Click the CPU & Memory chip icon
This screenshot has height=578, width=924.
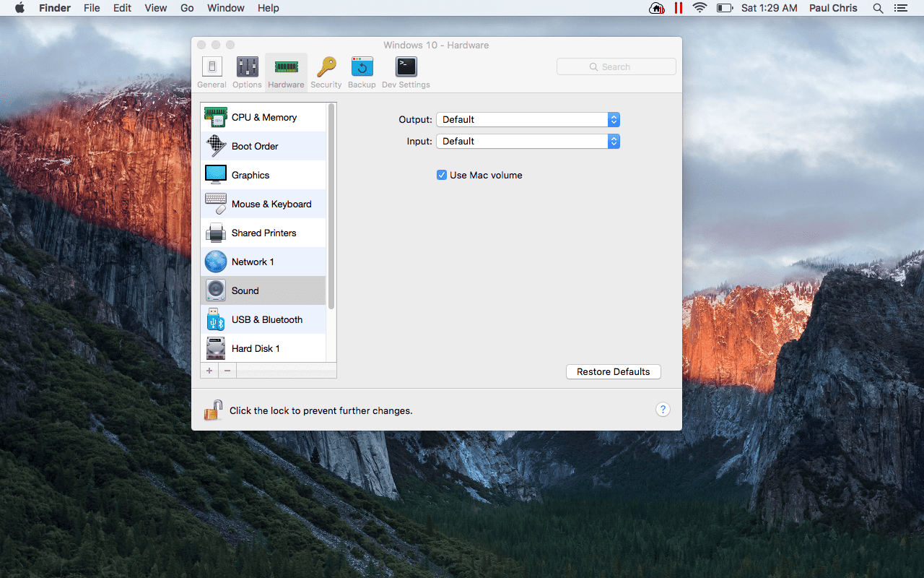pos(216,117)
